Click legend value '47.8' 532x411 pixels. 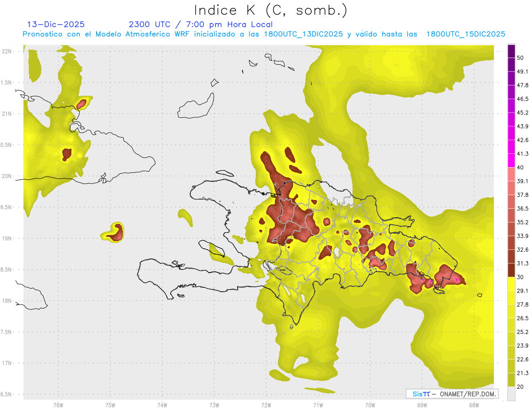click(522, 85)
